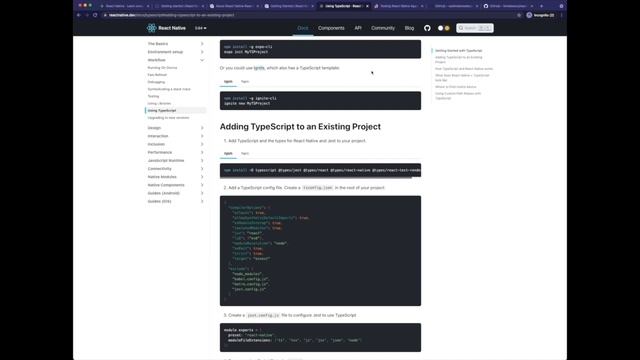Expand the Interaction sidebar section
Image resolution: width=640 pixels, height=360 pixels.
pos(176,136)
